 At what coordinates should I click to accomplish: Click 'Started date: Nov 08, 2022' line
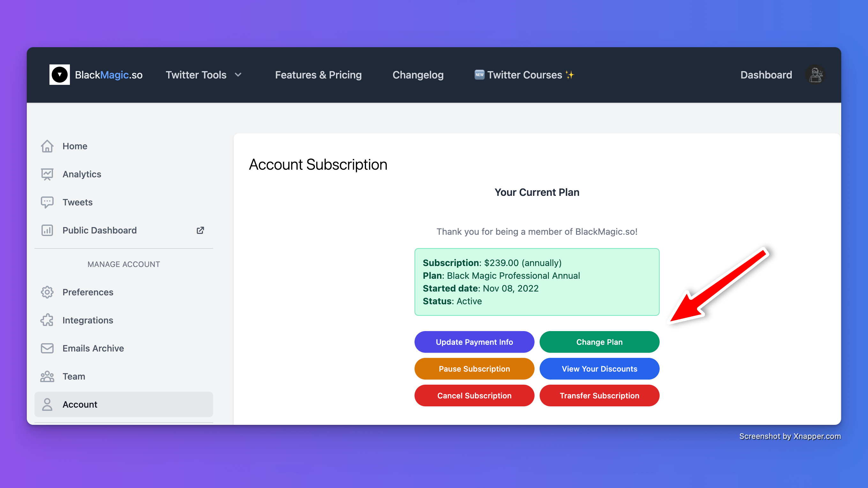481,288
